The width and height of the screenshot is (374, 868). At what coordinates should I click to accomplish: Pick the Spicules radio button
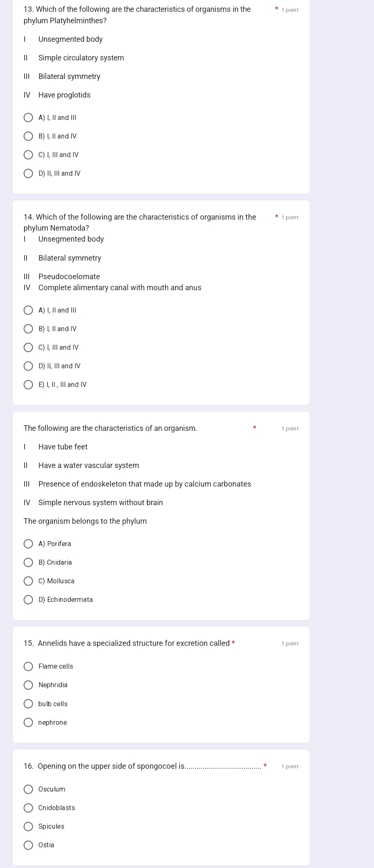(x=28, y=827)
